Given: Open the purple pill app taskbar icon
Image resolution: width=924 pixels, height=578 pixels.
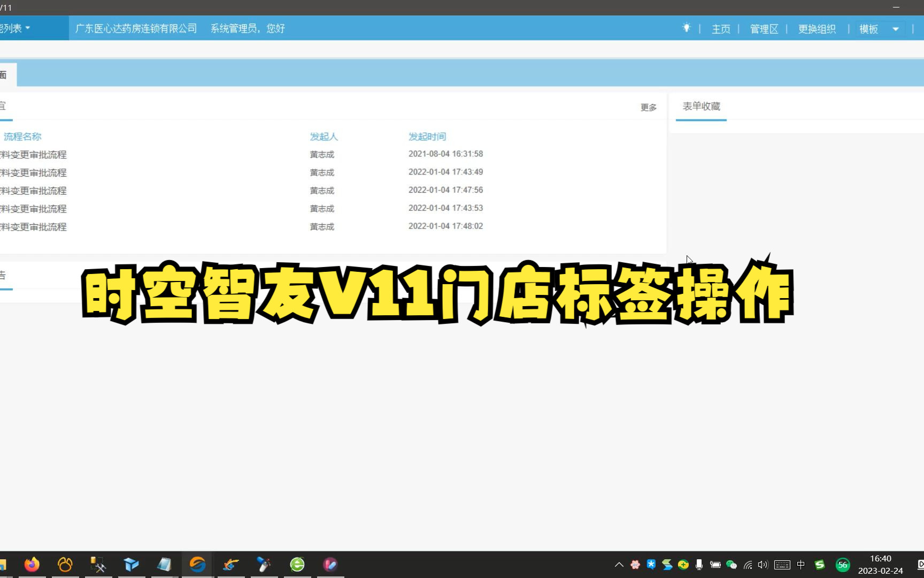Looking at the screenshot, I should pos(330,564).
